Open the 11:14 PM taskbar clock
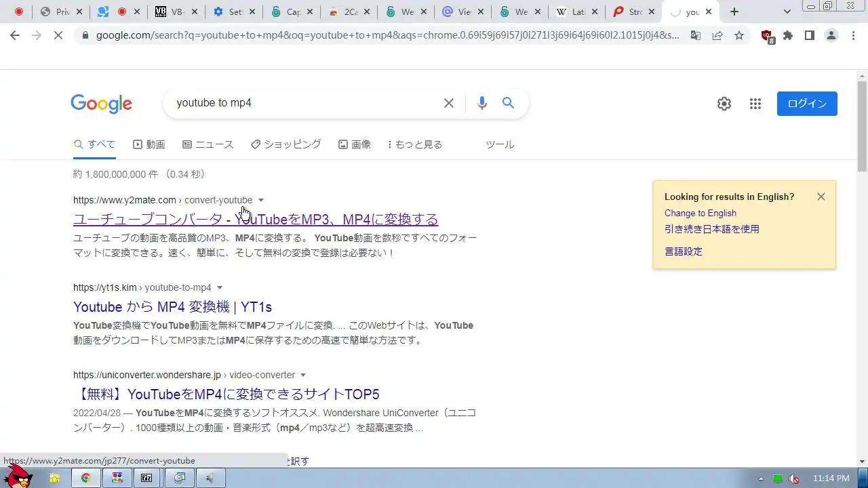Viewport: 868px width, 488px height. pyautogui.click(x=831, y=478)
